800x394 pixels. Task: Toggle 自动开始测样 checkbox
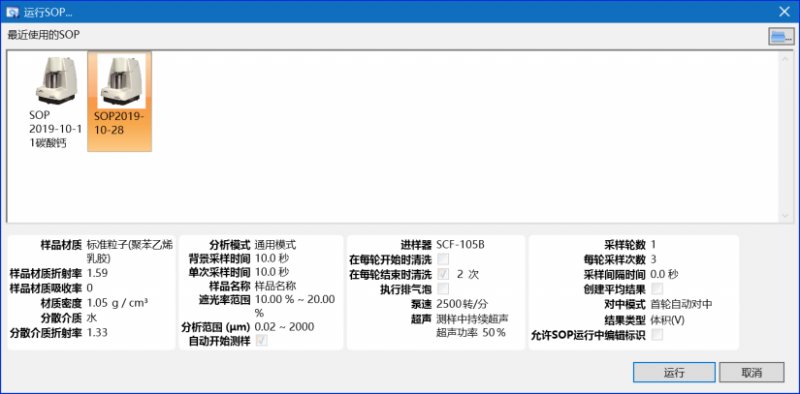pos(261,341)
